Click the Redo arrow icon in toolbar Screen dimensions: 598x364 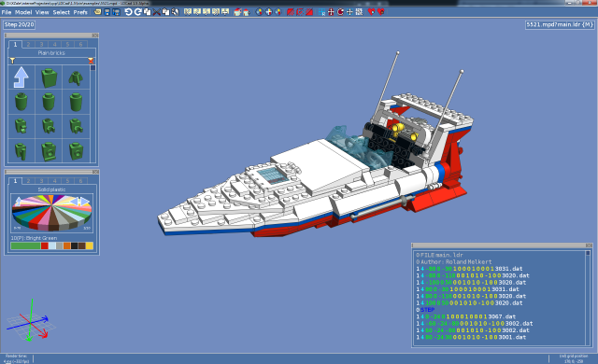(x=137, y=12)
